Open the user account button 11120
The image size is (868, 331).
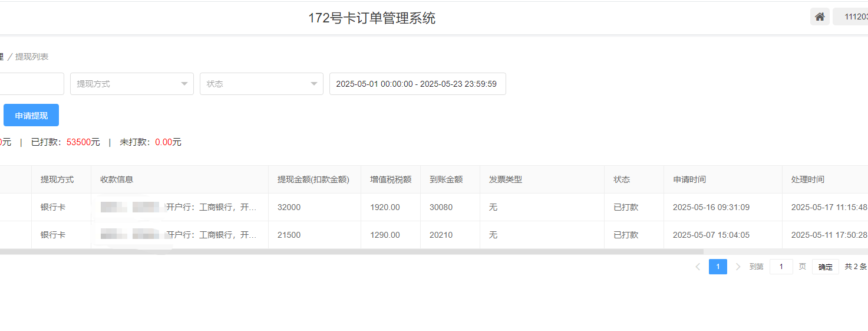[x=851, y=17]
